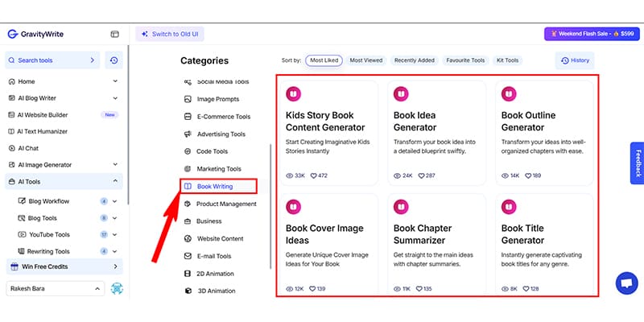Click the Website Content globe icon
Image resolution: width=644 pixels, height=322 pixels.
click(188, 238)
